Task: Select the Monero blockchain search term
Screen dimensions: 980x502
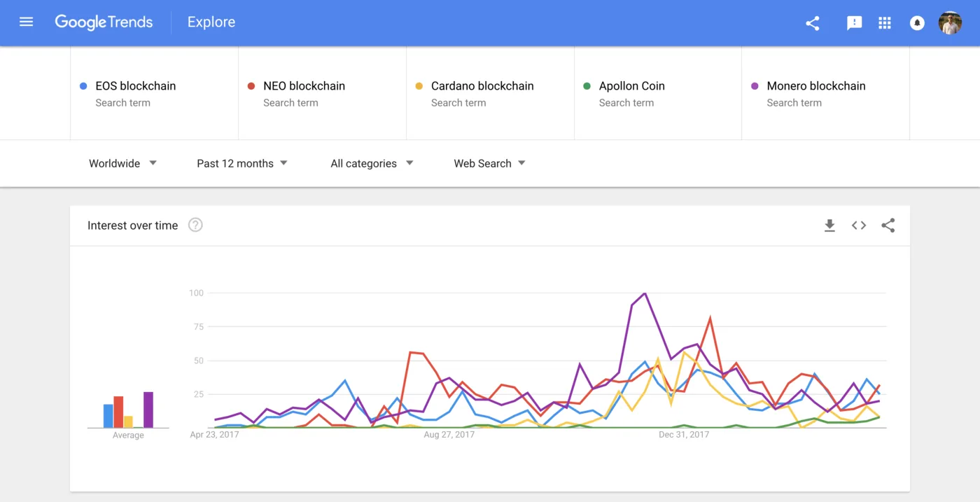Action: click(x=826, y=93)
